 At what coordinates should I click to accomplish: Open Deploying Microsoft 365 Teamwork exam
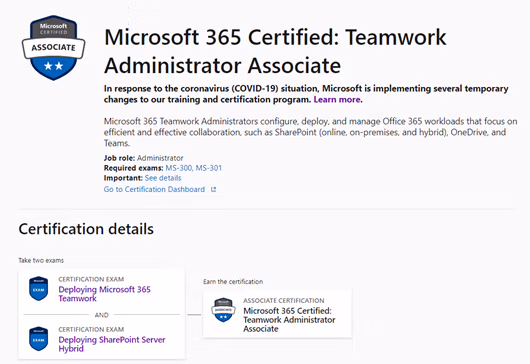(x=104, y=294)
